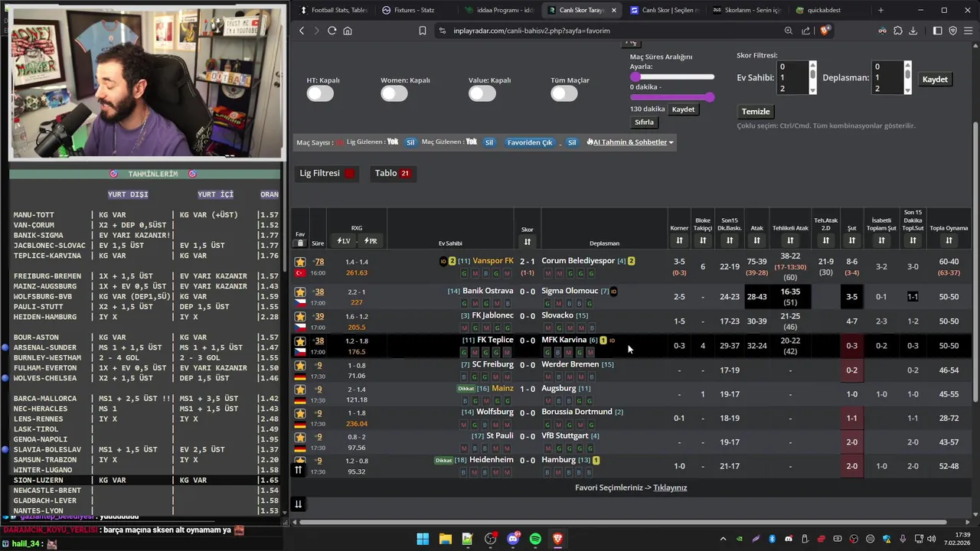Viewport: 980px width, 551px height.
Task: Reload the page in browser
Action: click(332, 31)
